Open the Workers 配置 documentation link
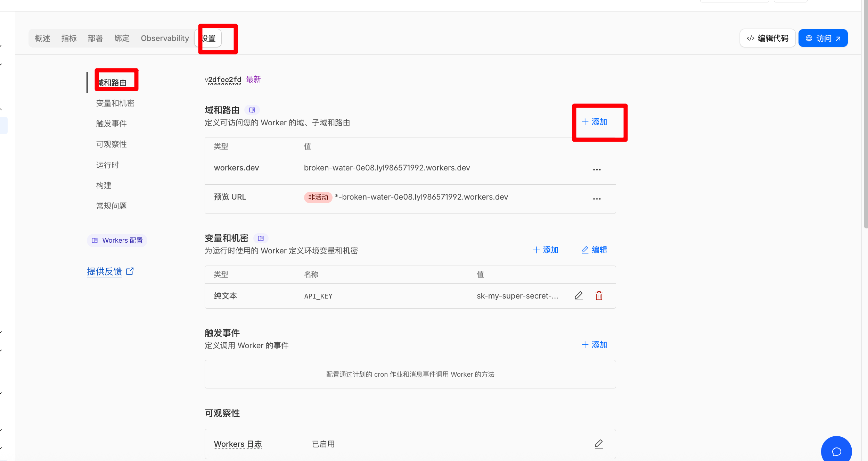Viewport: 868px width, 461px height. point(117,240)
